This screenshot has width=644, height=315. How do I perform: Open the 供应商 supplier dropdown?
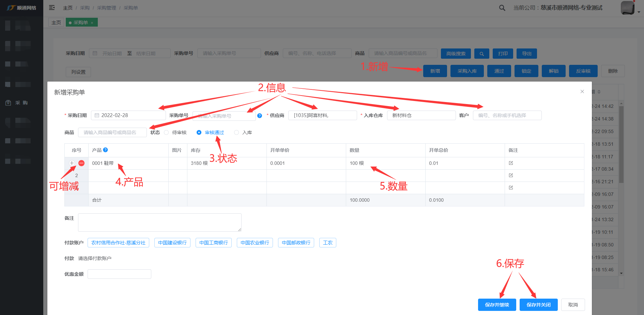click(322, 115)
